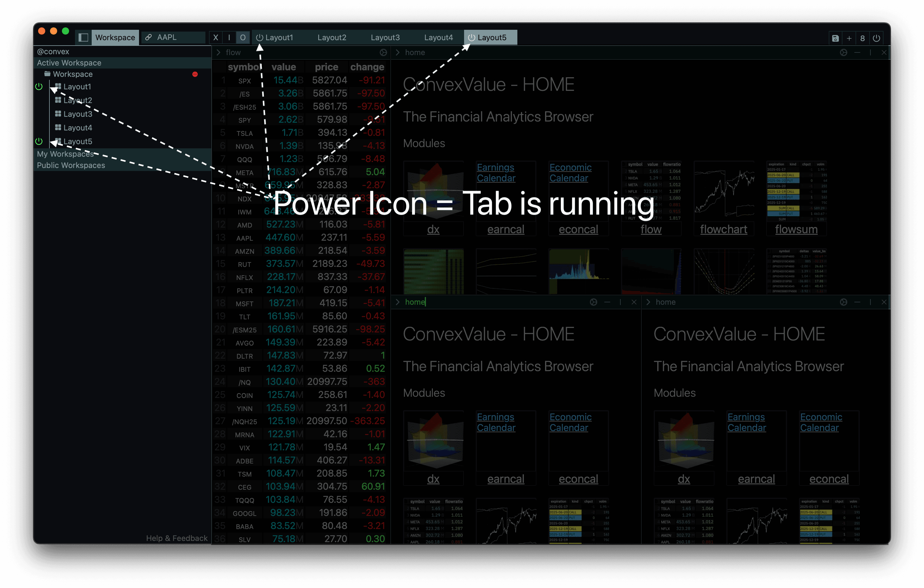This screenshot has width=924, height=588.
Task: Click the 8 button in top-right toolbar
Action: 863,38
